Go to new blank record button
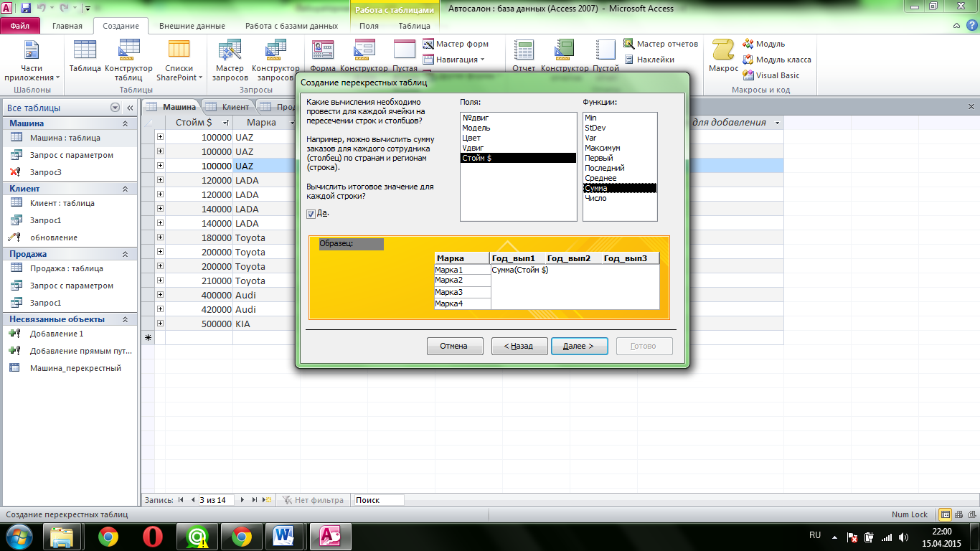This screenshot has height=551, width=980. [x=266, y=500]
